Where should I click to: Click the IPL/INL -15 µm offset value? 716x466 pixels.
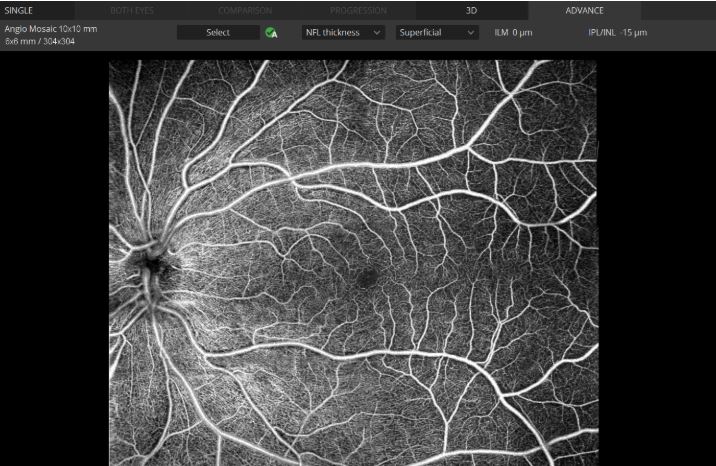[x=617, y=33]
